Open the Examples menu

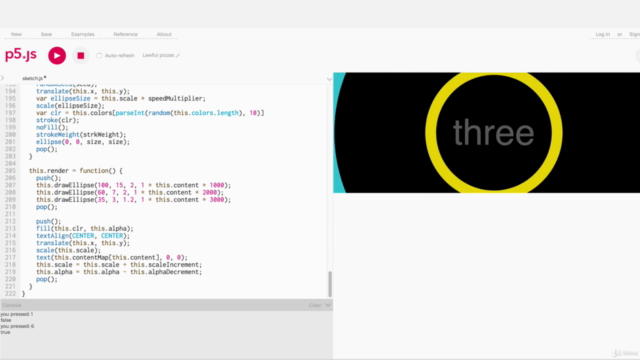point(82,34)
